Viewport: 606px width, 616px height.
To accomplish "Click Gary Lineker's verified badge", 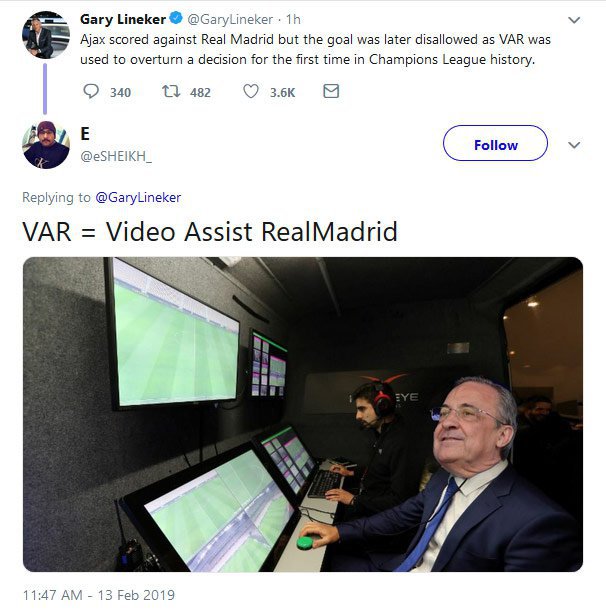I will tap(176, 18).
